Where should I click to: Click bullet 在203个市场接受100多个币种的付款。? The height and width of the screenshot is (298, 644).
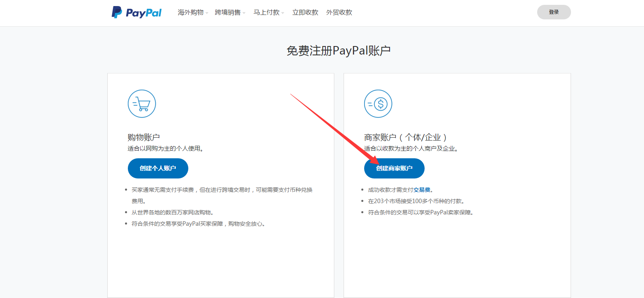[x=417, y=201]
